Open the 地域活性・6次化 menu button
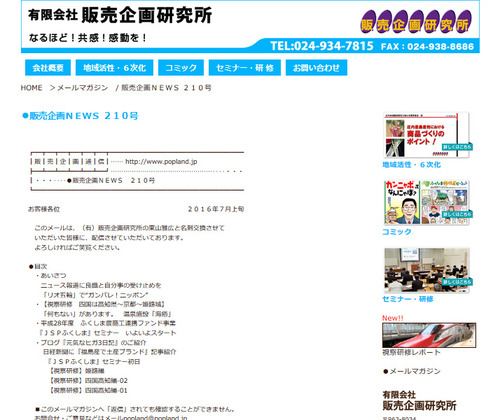Screen dimensions: 500x420 [x=114, y=68]
